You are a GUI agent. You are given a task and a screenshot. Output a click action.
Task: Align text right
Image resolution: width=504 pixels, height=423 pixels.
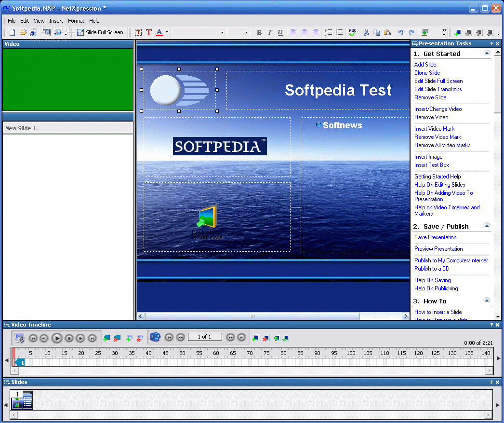(315, 32)
